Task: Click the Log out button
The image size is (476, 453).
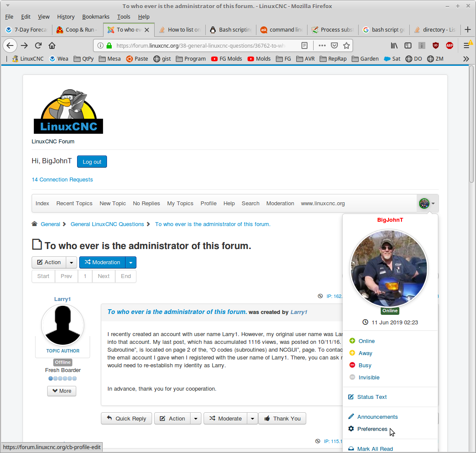Action: (x=92, y=162)
